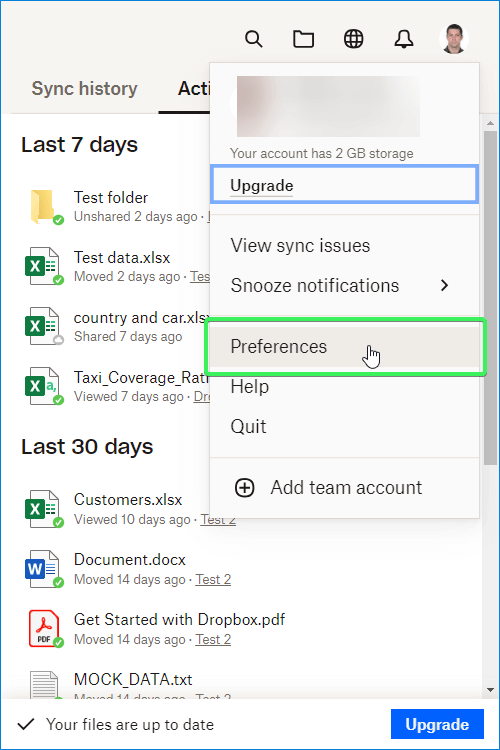Image resolution: width=500 pixels, height=750 pixels.
Task: Open notifications bell icon
Action: click(404, 39)
